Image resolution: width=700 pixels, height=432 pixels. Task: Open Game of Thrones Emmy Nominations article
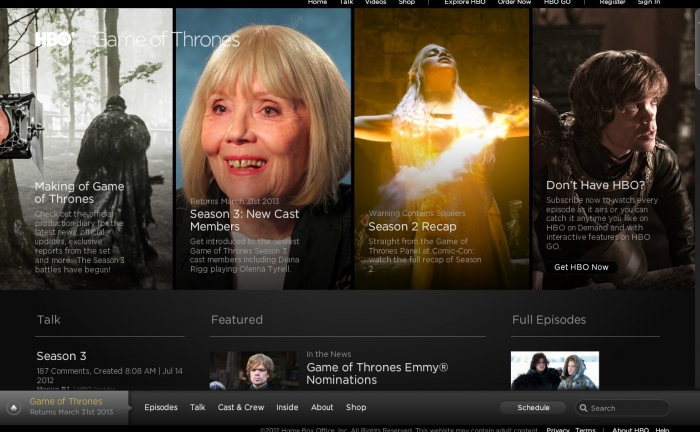(377, 374)
